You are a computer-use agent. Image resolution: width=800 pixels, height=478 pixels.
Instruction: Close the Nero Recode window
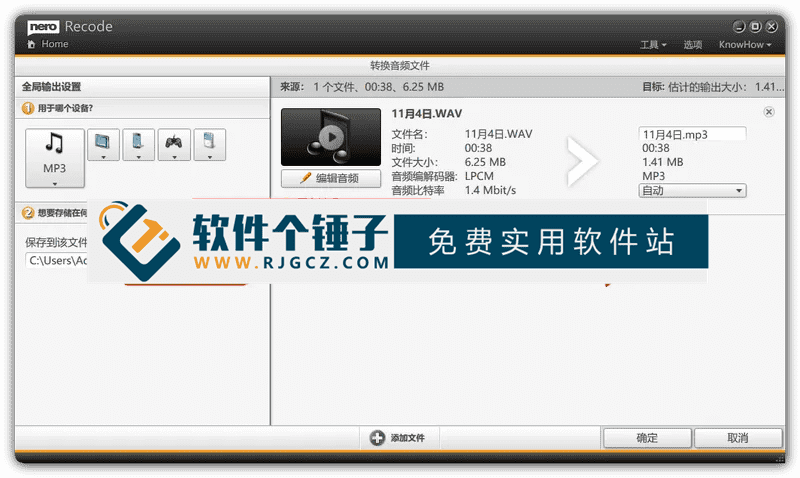click(771, 27)
